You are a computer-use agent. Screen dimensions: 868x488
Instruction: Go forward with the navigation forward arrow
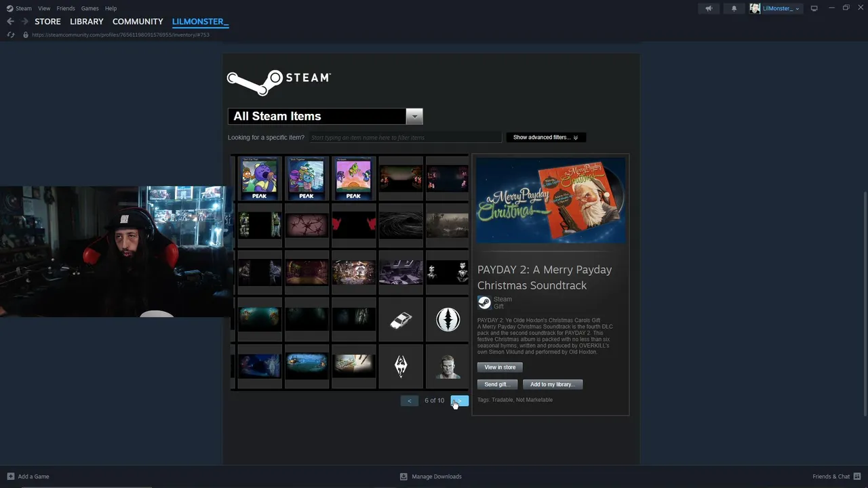click(x=24, y=22)
